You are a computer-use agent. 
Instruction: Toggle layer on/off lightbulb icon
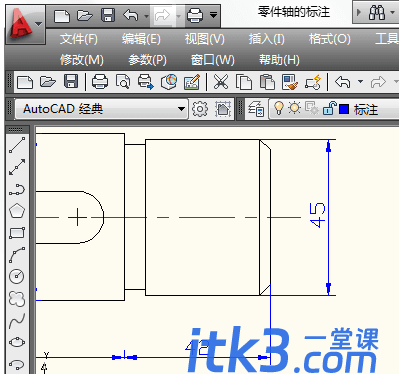click(x=279, y=108)
